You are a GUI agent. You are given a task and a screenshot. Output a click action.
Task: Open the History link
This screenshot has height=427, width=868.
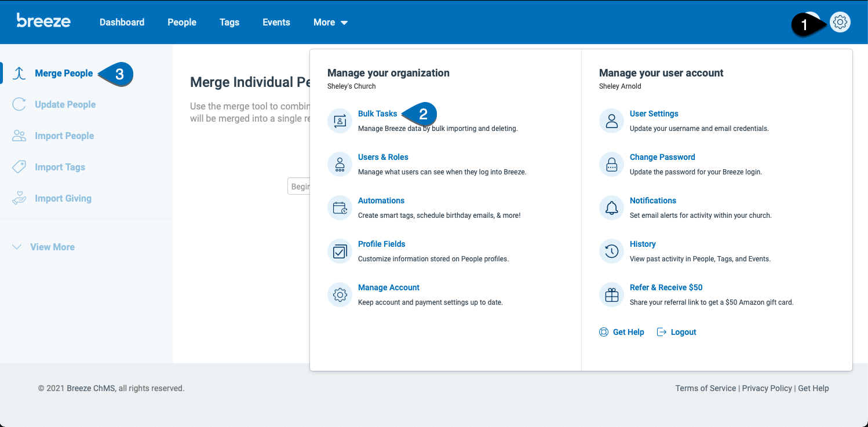click(643, 244)
